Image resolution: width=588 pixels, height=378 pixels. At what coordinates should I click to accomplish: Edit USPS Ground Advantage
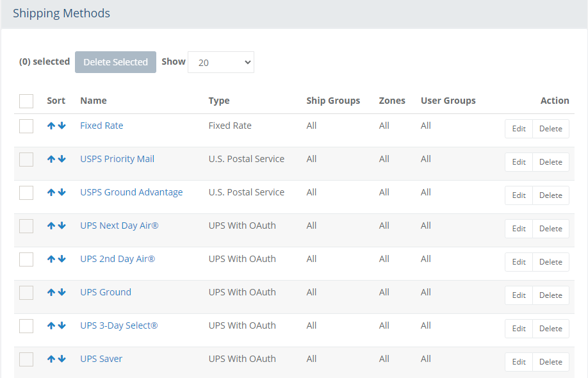tap(519, 195)
